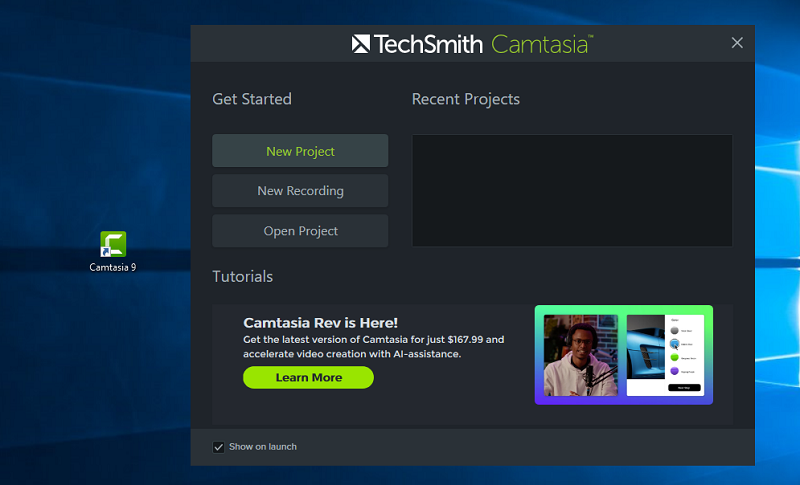Screen dimensions: 800x485
Task: Open Project from the Get Started list
Action: tap(300, 231)
